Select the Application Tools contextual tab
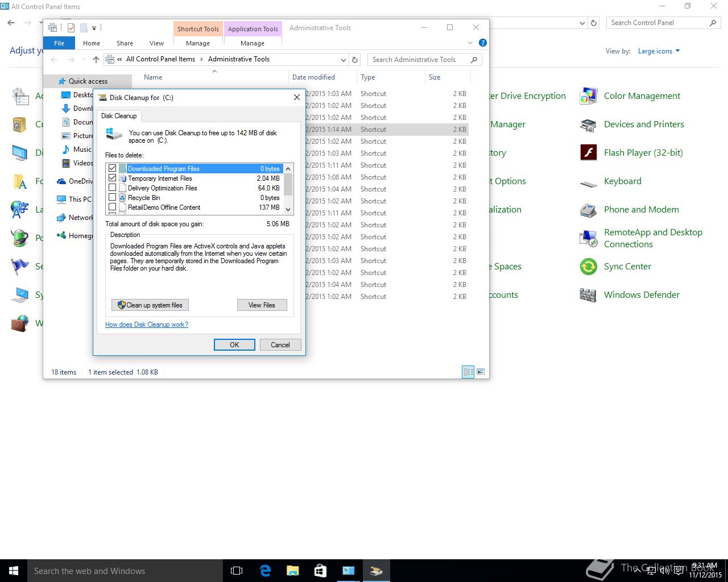The image size is (728, 582). point(253,29)
